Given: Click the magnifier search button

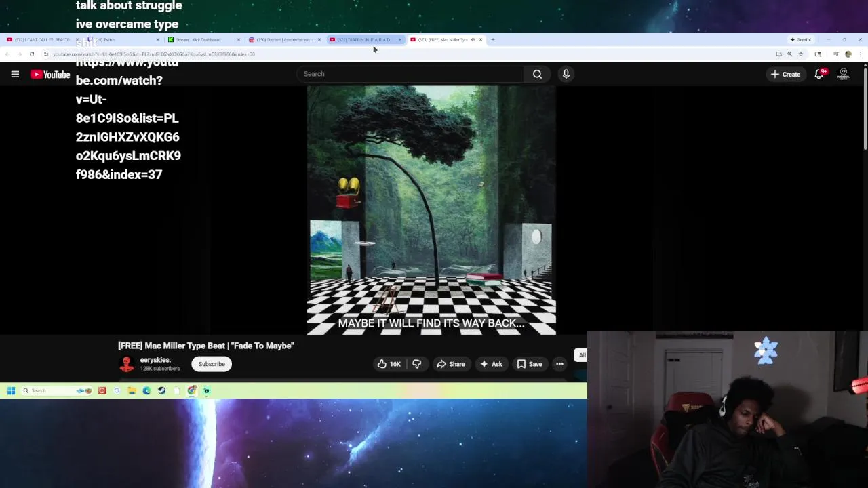Looking at the screenshot, I should (x=537, y=74).
